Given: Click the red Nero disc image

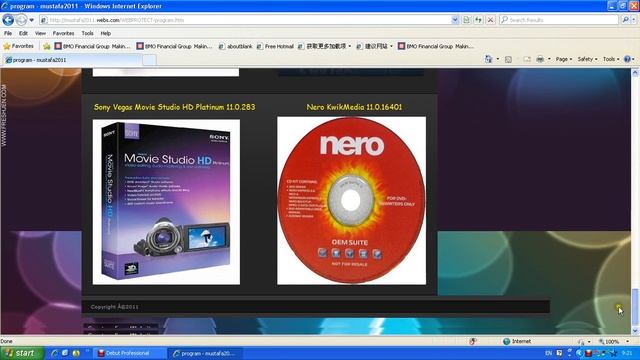Looking at the screenshot, I should (351, 200).
